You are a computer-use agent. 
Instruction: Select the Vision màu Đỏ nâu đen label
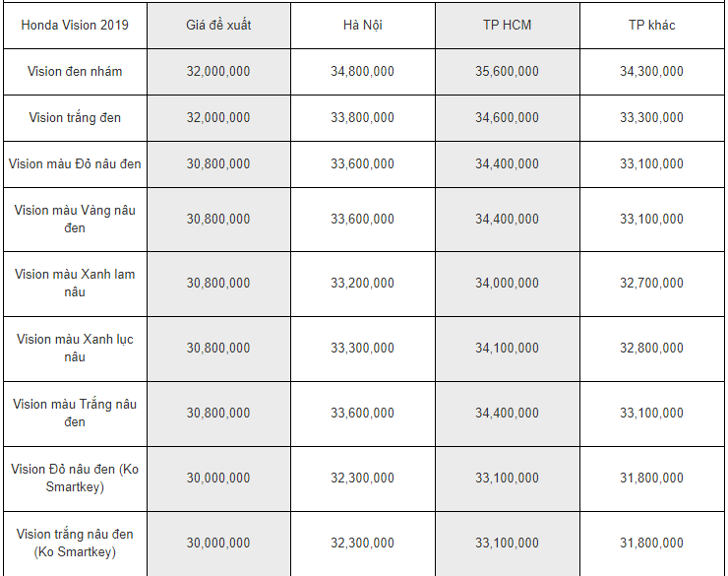(75, 164)
